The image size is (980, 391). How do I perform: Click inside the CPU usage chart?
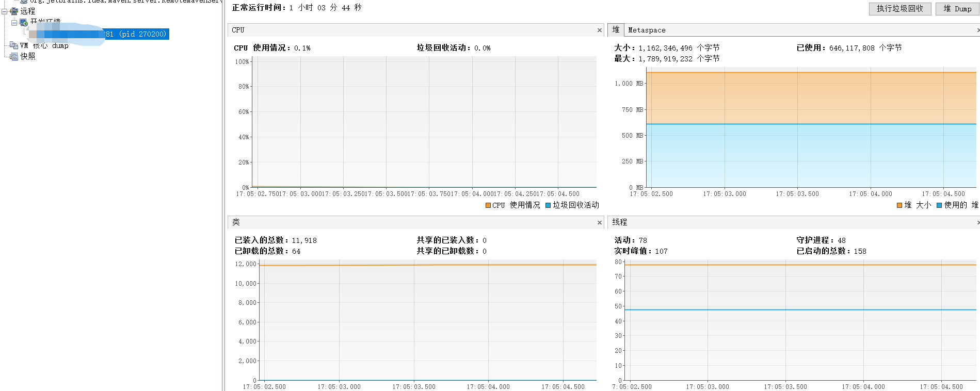click(424, 122)
